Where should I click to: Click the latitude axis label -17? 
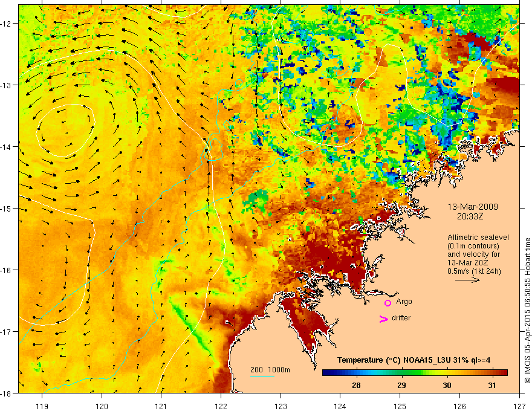pyautogui.click(x=6, y=332)
